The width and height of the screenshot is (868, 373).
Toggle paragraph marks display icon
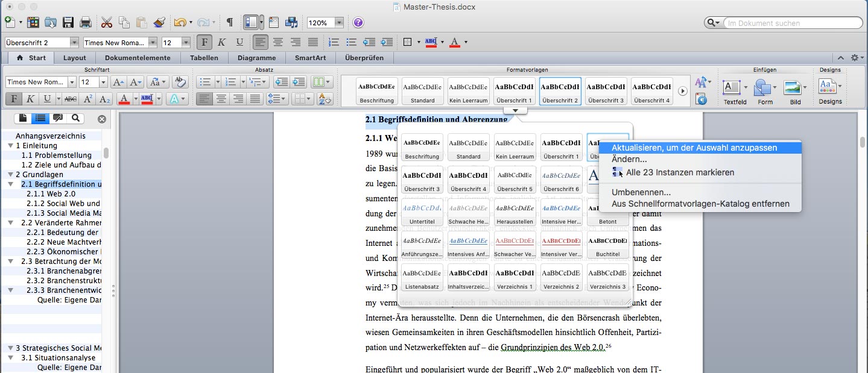230,23
